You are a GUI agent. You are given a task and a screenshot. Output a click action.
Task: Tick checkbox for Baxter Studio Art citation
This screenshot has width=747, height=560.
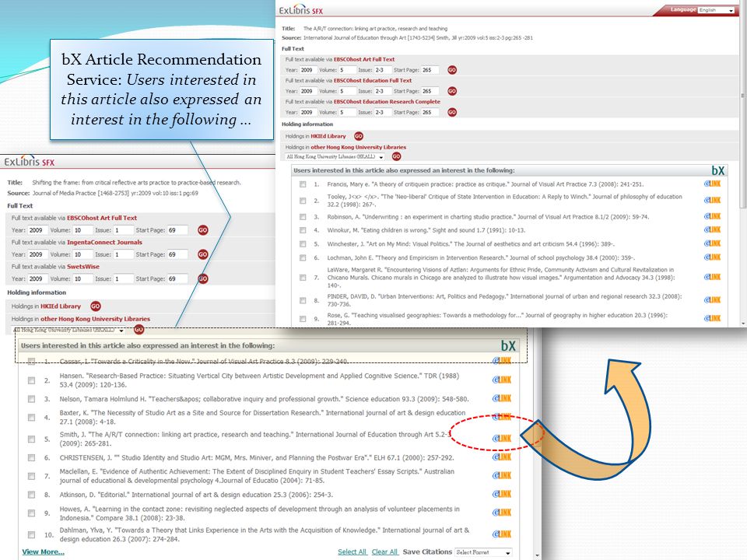click(31, 418)
